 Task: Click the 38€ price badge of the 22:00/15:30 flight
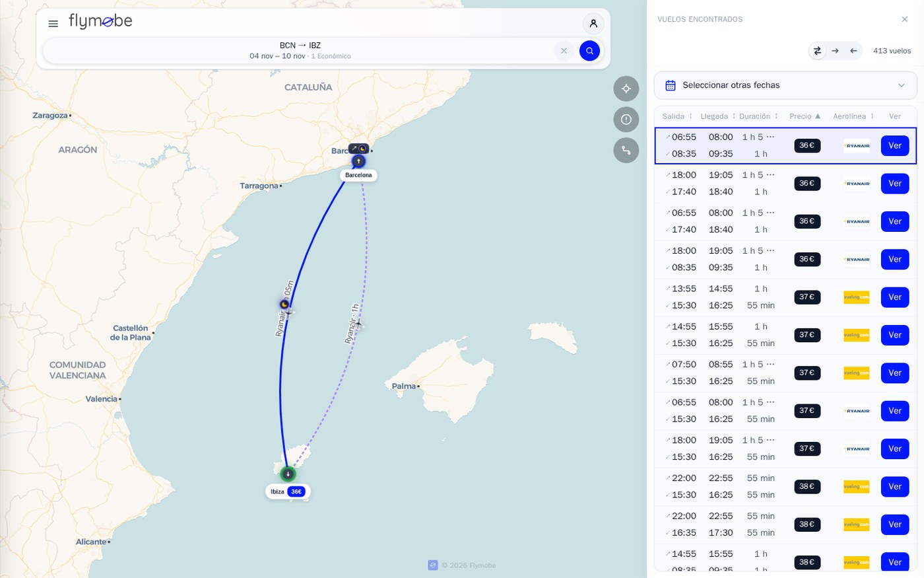click(807, 487)
